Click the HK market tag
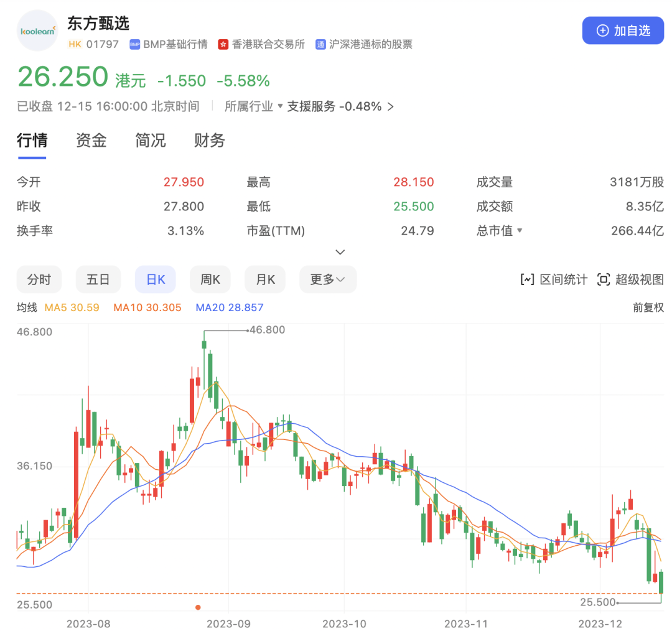This screenshot has width=672, height=631. (x=75, y=44)
